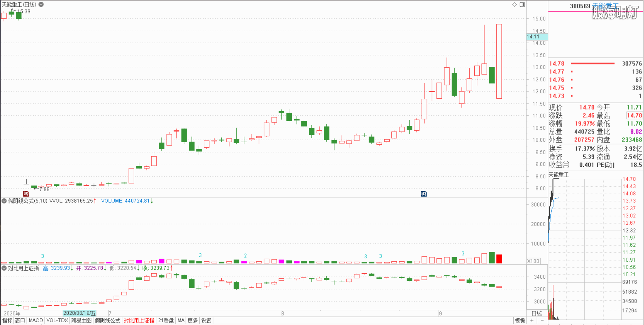
Task: Click the X100 volume scale label
Action: pyautogui.click(x=533, y=261)
